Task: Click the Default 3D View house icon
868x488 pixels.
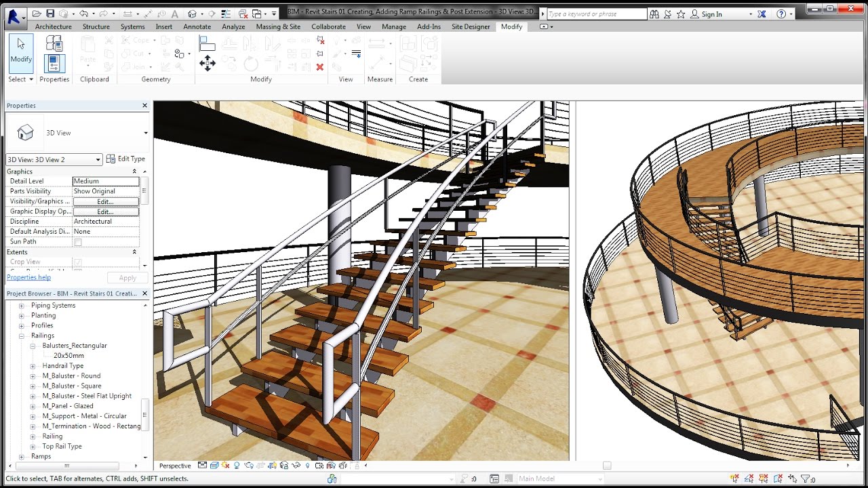Action: point(192,14)
